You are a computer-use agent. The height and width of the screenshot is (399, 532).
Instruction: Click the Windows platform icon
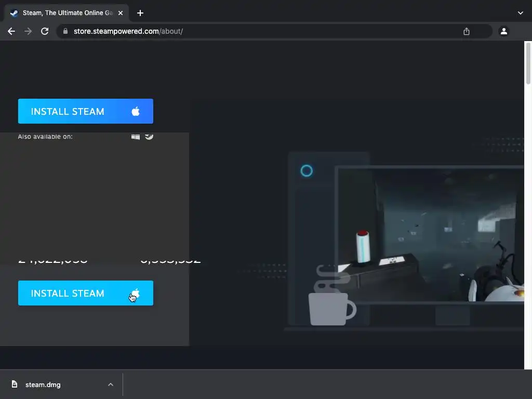coord(136,137)
